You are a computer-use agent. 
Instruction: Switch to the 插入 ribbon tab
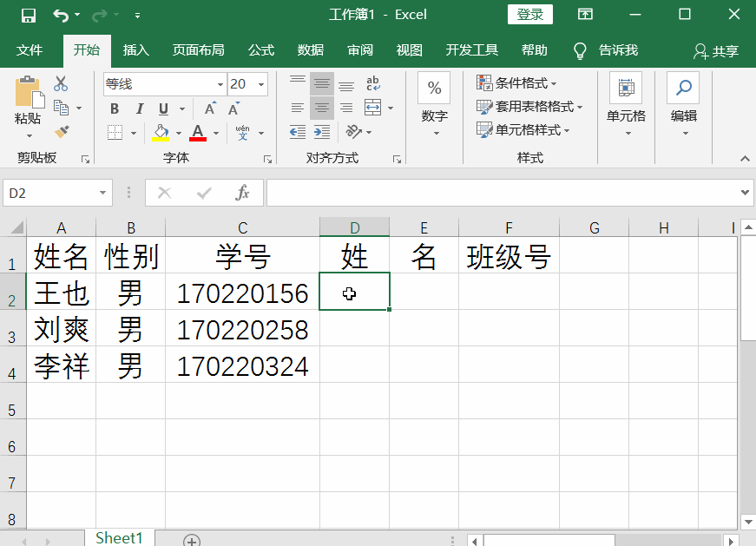pyautogui.click(x=135, y=49)
